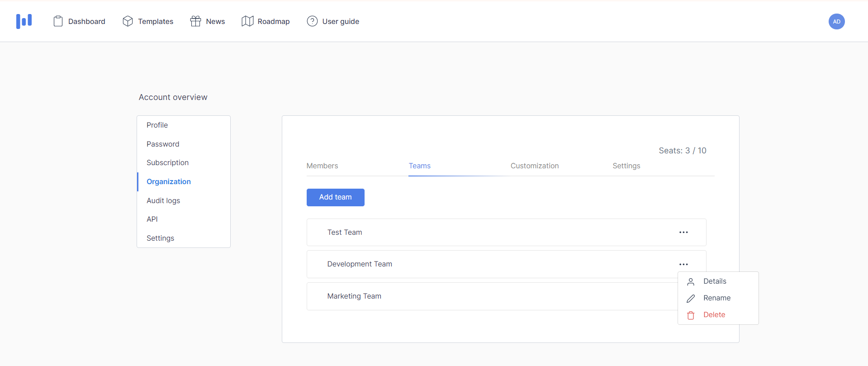The image size is (868, 366).
Task: Click the Dashboard clipboard icon
Action: (x=58, y=21)
